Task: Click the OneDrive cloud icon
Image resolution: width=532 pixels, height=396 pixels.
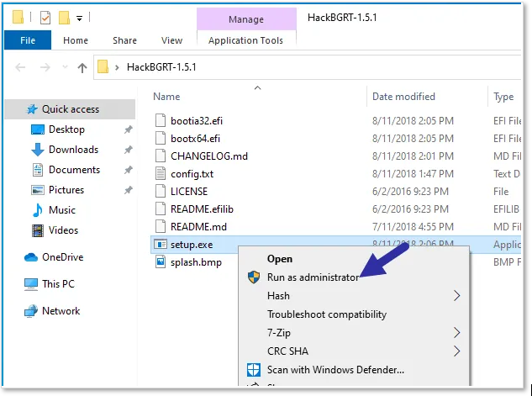Action: coord(31,257)
